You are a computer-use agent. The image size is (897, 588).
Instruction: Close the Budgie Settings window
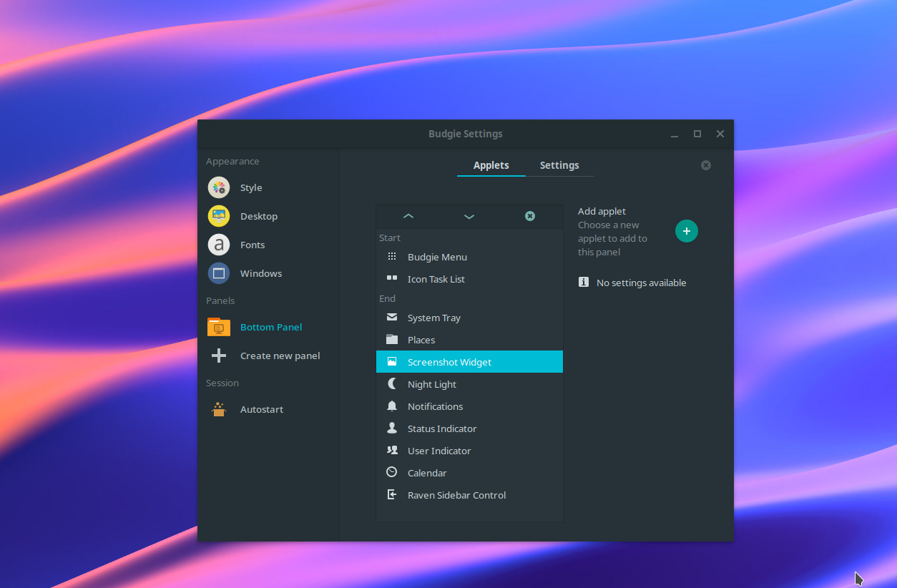(x=720, y=134)
